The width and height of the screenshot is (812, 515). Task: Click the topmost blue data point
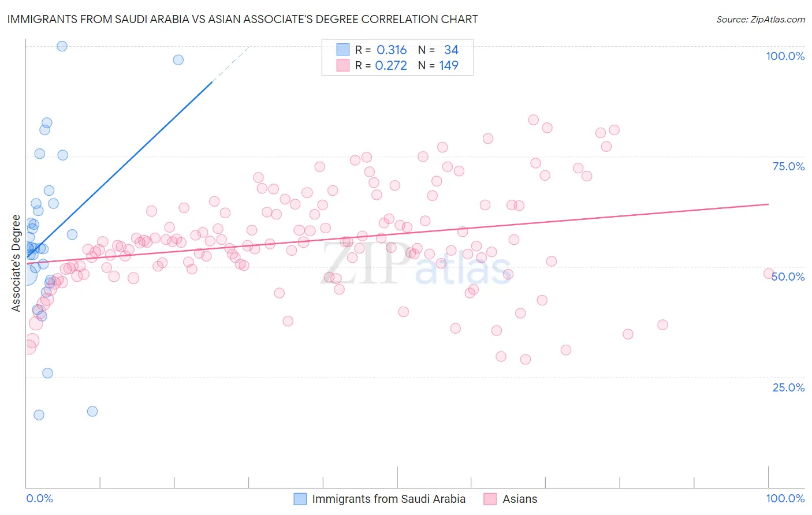tap(62, 46)
